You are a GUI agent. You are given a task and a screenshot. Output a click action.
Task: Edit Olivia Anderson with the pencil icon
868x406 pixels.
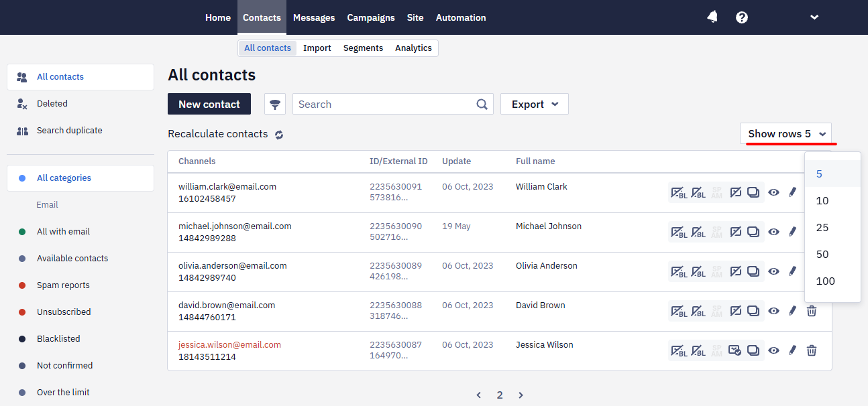click(792, 271)
